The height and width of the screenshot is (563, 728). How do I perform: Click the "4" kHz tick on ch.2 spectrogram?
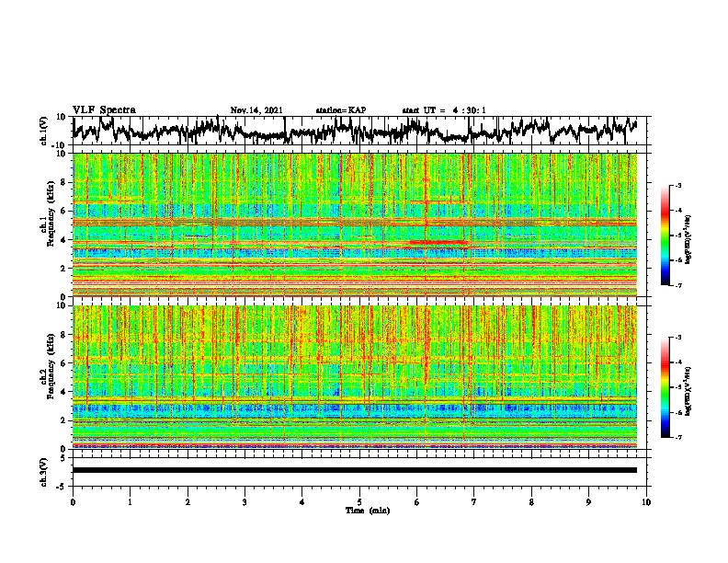[x=63, y=392]
